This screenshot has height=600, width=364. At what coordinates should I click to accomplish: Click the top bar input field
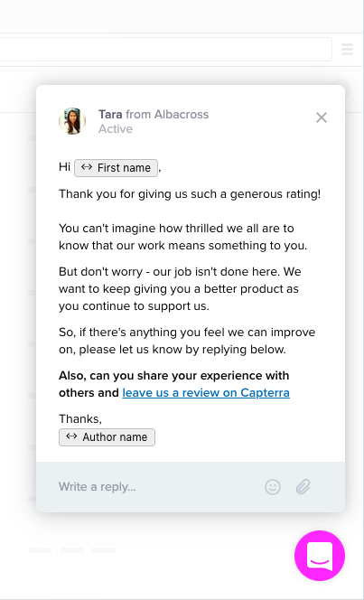click(x=165, y=49)
